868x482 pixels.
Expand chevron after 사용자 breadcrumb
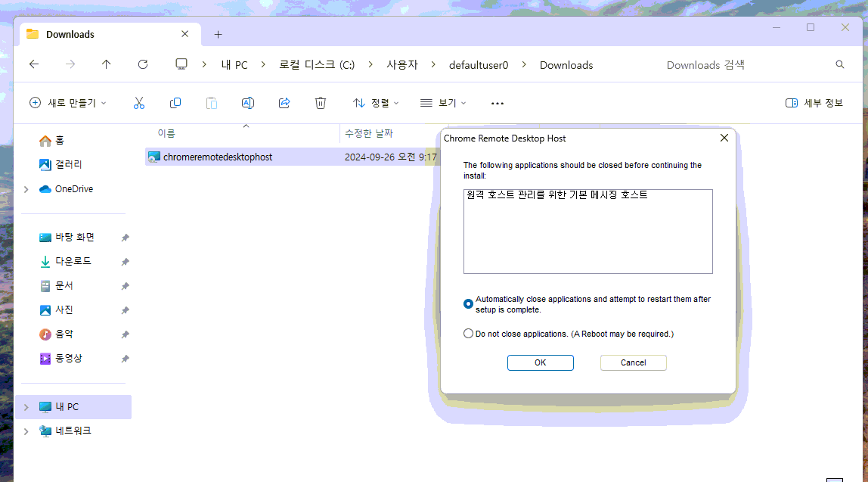tap(433, 65)
